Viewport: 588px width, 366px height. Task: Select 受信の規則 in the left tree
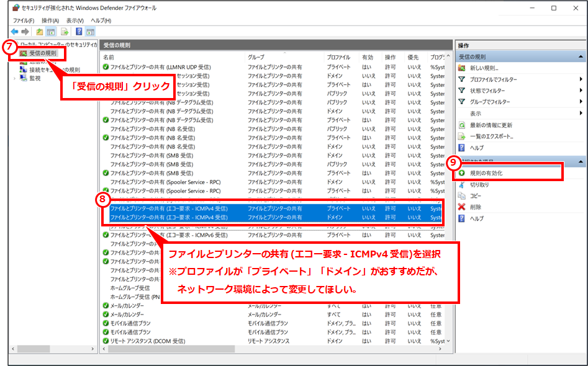pos(43,53)
